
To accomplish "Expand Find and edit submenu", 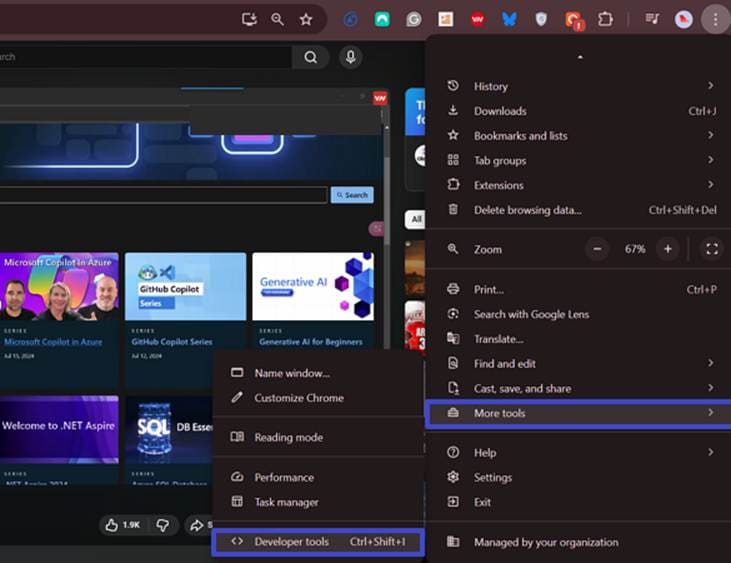I will click(x=578, y=364).
